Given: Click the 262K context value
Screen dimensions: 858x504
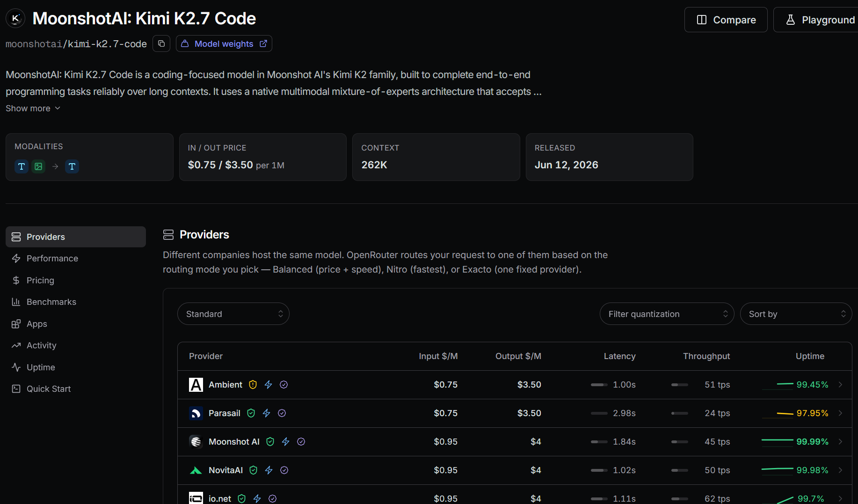Looking at the screenshot, I should tap(374, 165).
